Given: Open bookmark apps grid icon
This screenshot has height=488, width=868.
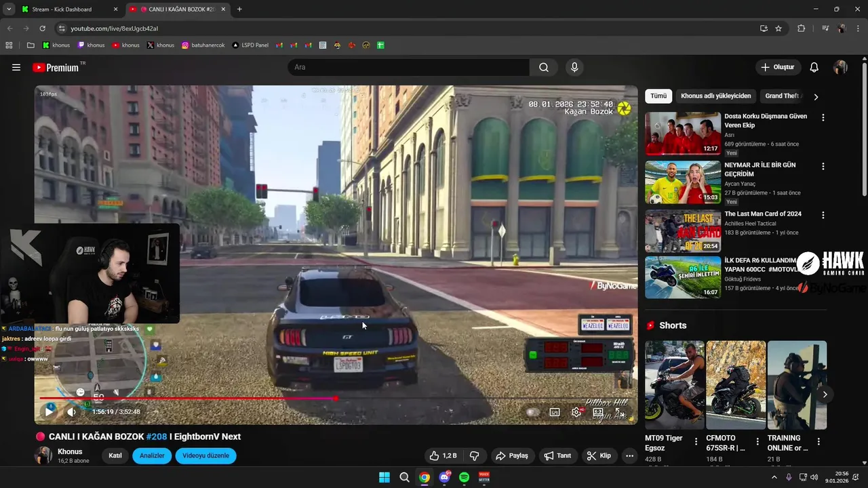Looking at the screenshot, I should pyautogui.click(x=9, y=45).
